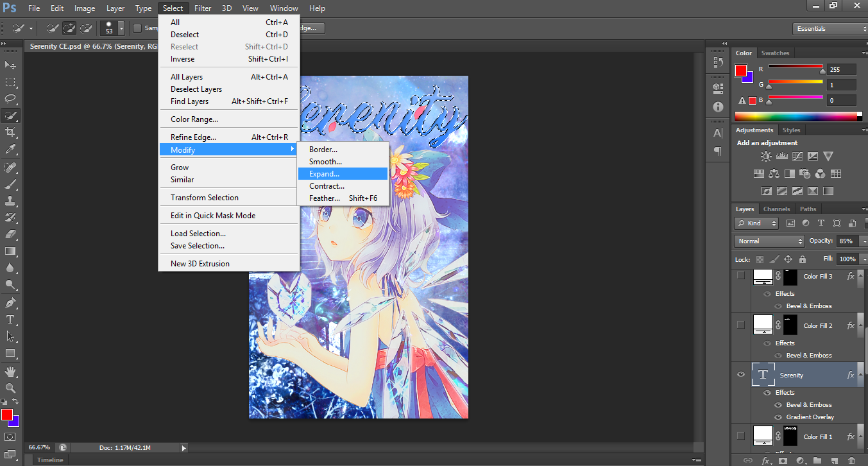Open the Opacity slider dropdown arrow
The image size is (868, 466).
[864, 241]
